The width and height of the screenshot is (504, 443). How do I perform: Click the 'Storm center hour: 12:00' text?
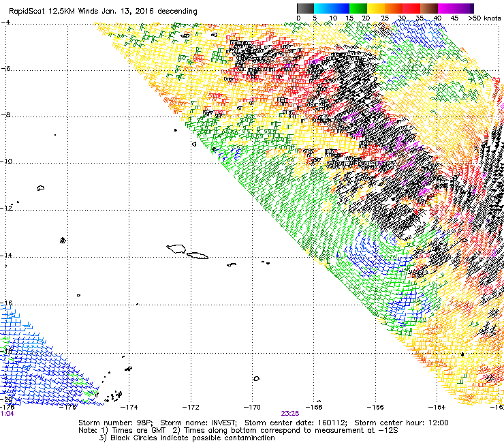pyautogui.click(x=401, y=423)
